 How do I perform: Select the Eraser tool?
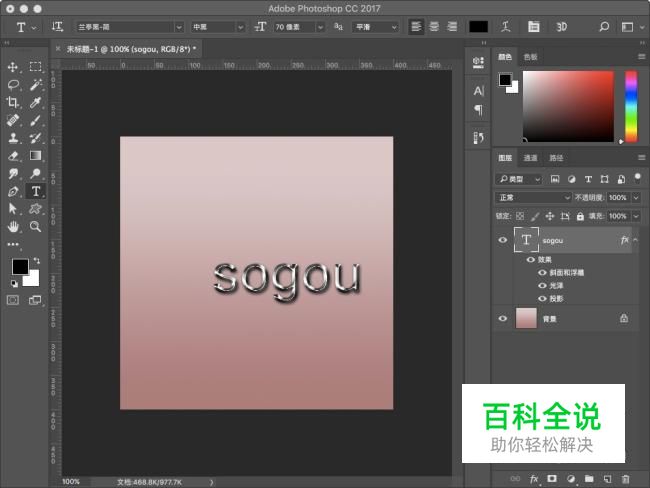click(x=13, y=155)
